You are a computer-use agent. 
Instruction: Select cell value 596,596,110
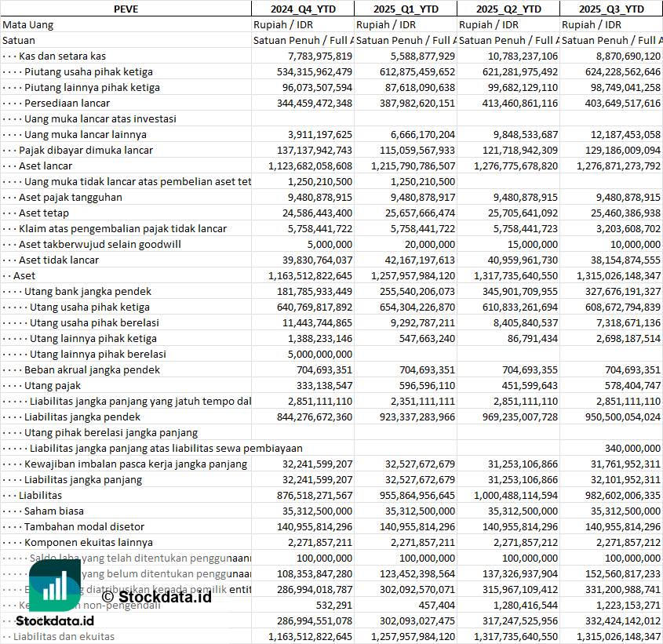427,386
